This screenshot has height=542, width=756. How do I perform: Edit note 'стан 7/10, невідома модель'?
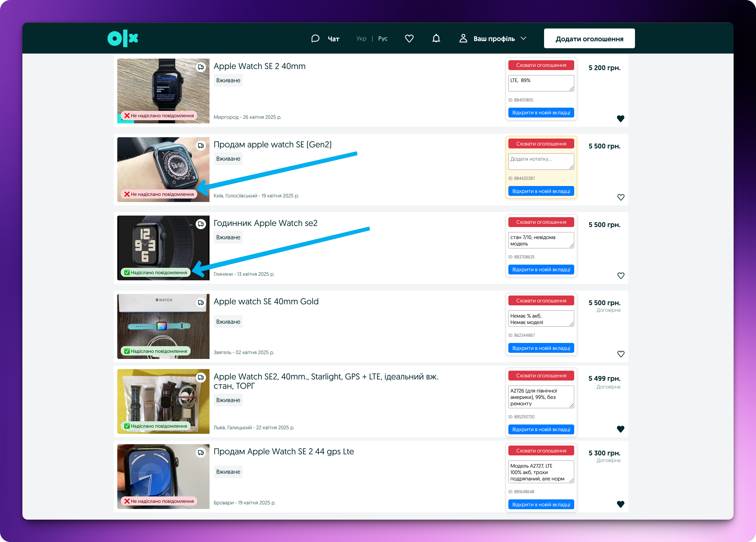tap(541, 240)
